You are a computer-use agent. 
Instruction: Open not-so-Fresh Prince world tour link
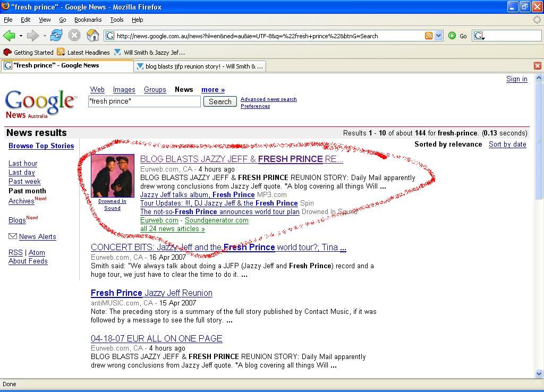click(x=219, y=211)
